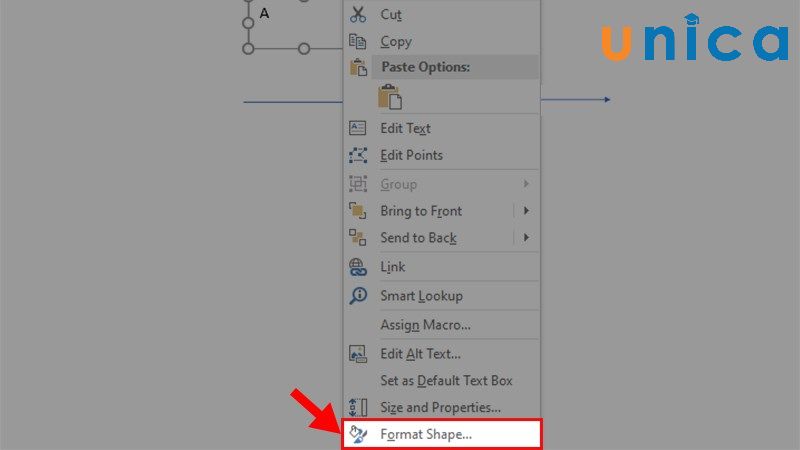
Task: Expand the Send to Back submenu arrow
Action: [526, 238]
